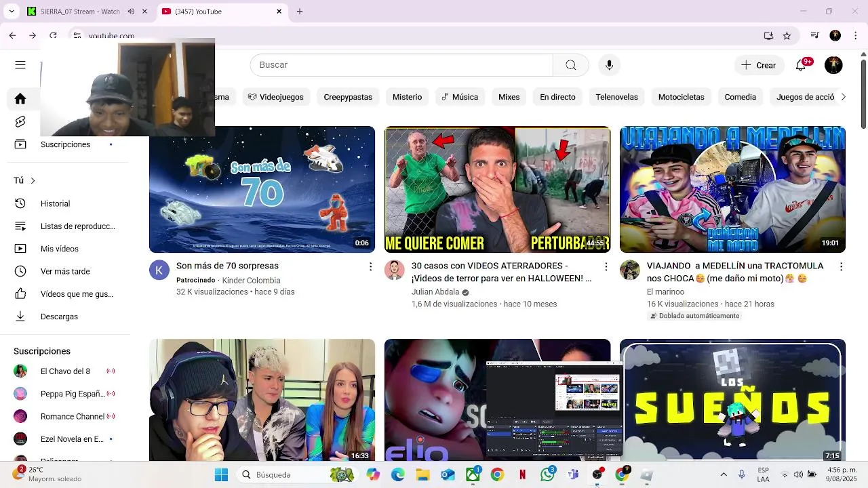The image size is (868, 488).
Task: Open Ver más tarde list
Action: coord(65,271)
